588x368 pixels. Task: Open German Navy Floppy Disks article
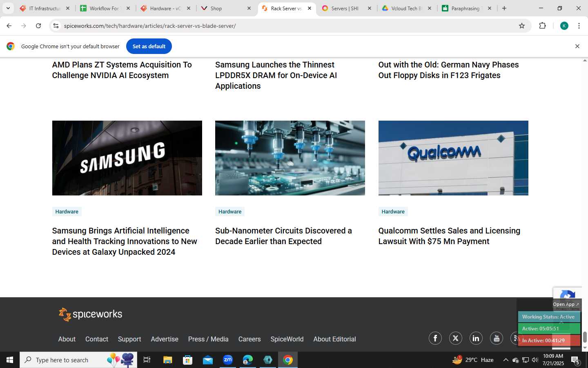448,70
